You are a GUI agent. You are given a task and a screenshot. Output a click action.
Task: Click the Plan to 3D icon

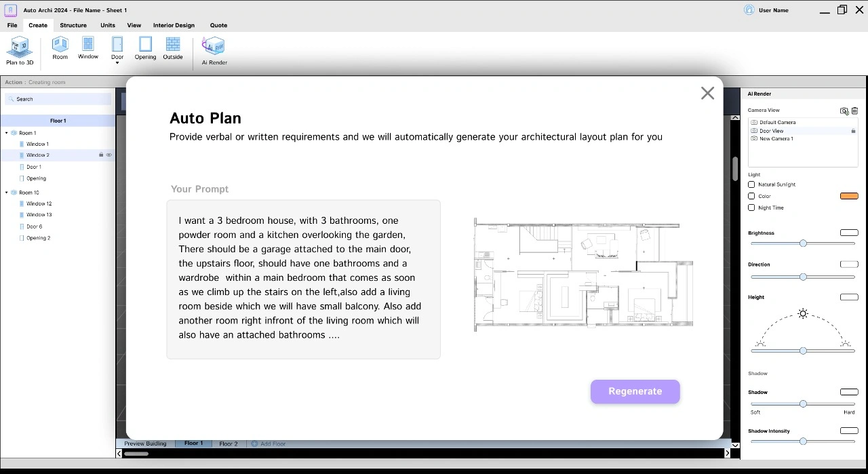(20, 47)
